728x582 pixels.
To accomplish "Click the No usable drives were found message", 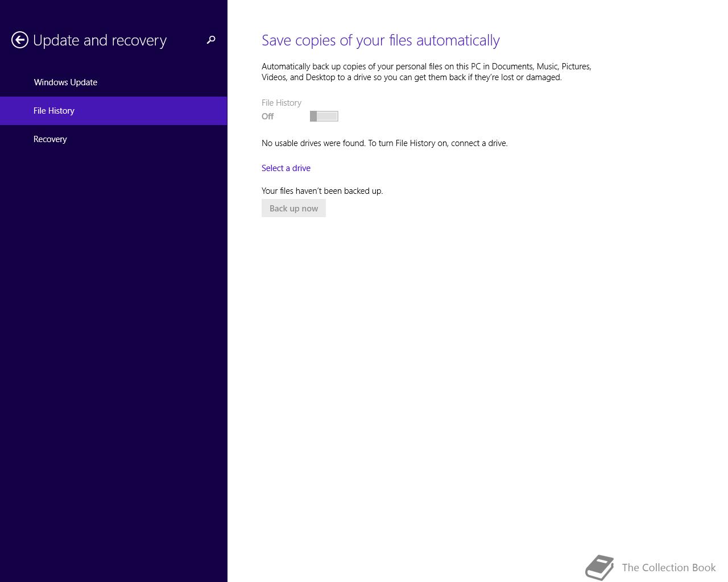I will [x=384, y=143].
